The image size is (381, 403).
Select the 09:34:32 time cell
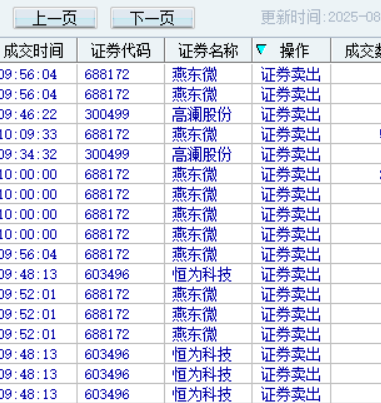(x=29, y=154)
